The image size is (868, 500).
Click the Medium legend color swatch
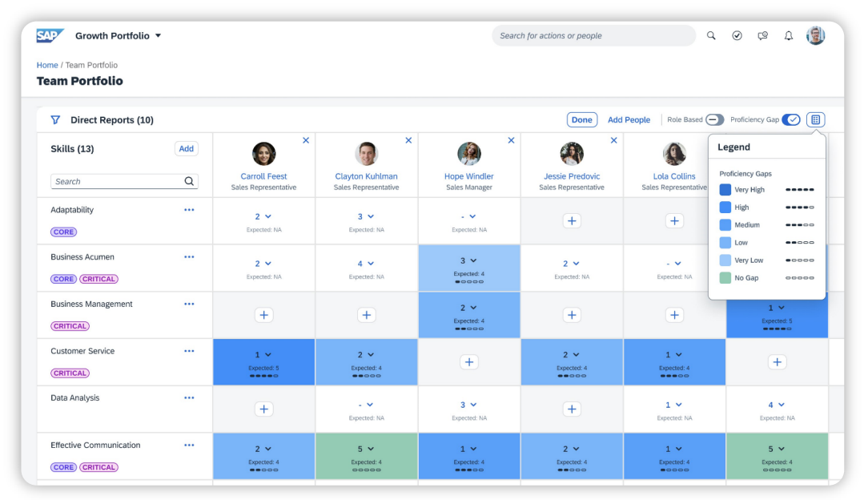725,225
